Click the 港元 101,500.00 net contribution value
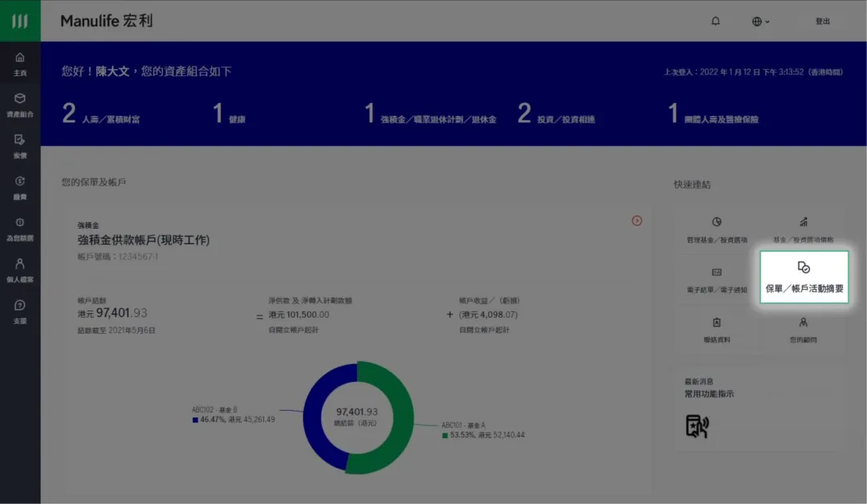 pos(299,315)
